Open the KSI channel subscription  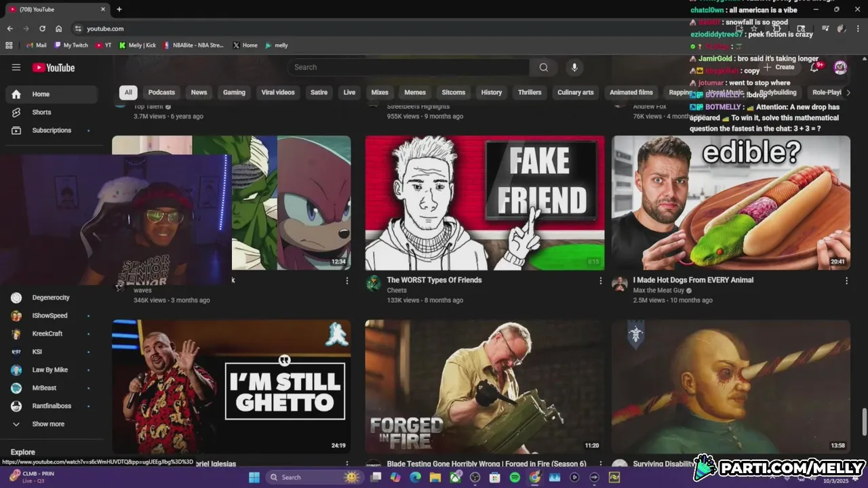[x=52, y=352]
